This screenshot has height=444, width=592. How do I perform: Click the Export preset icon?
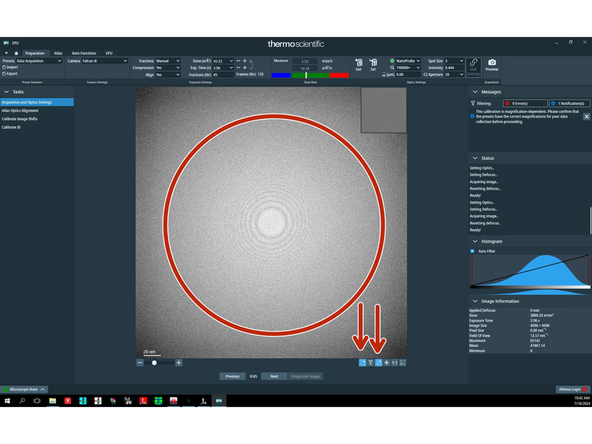4,74
